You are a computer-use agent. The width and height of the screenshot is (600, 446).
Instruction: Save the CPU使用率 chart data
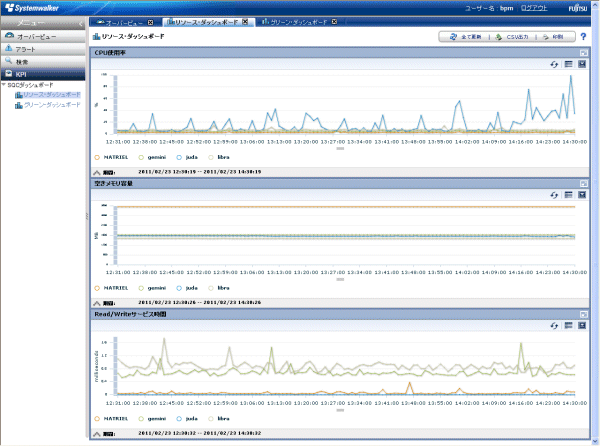(581, 64)
